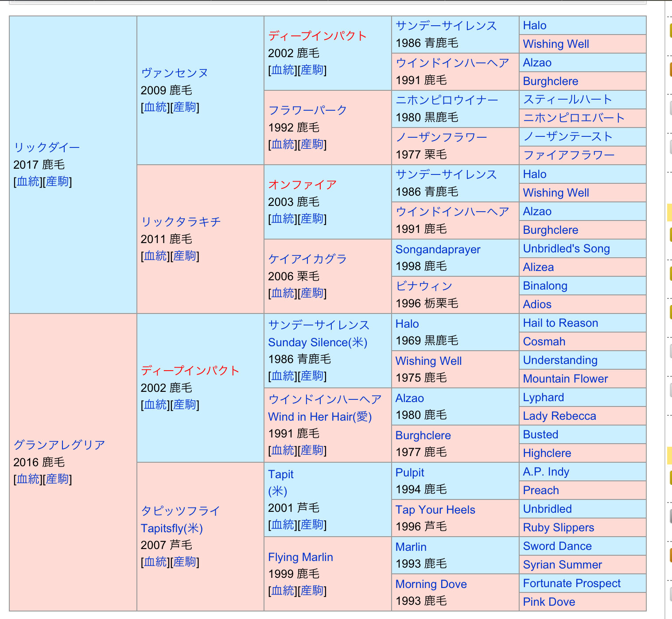Image resolution: width=672 pixels, height=619 pixels.
Task: Open the Tapit sire link
Action: 281,474
